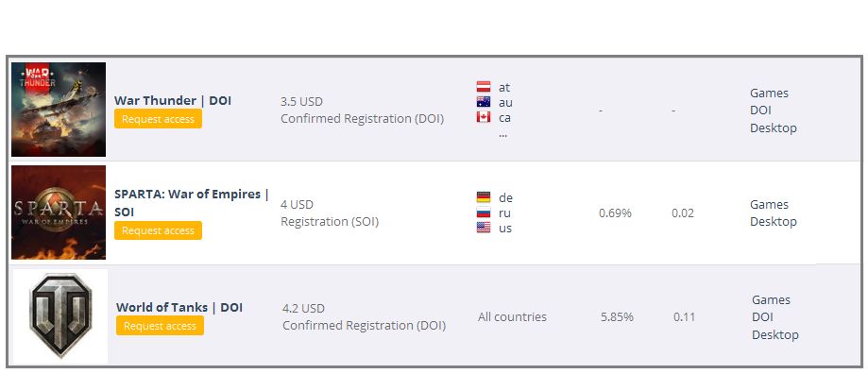Select the World of Tanks logo image

60,316
